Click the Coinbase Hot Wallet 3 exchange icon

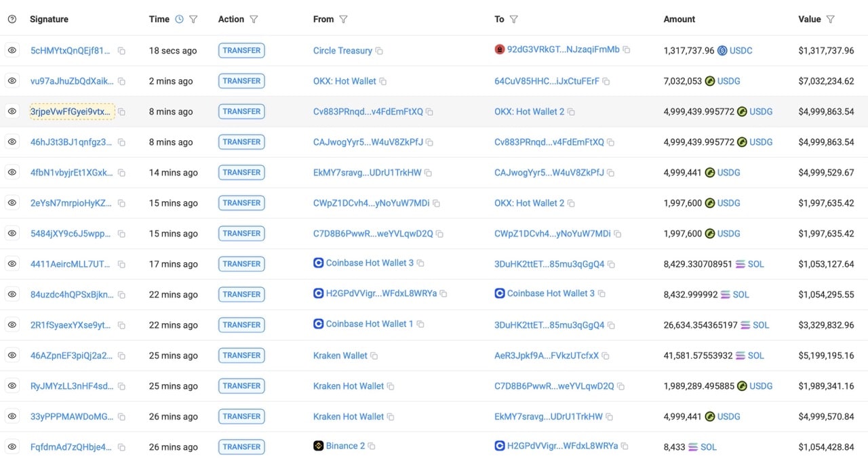coord(318,264)
